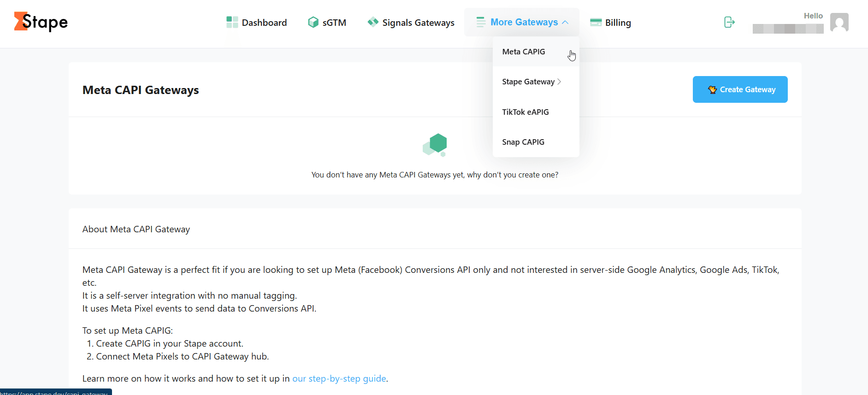Viewport: 868px width, 395px height.
Task: Open our step-by-step guide link
Action: coord(339,378)
